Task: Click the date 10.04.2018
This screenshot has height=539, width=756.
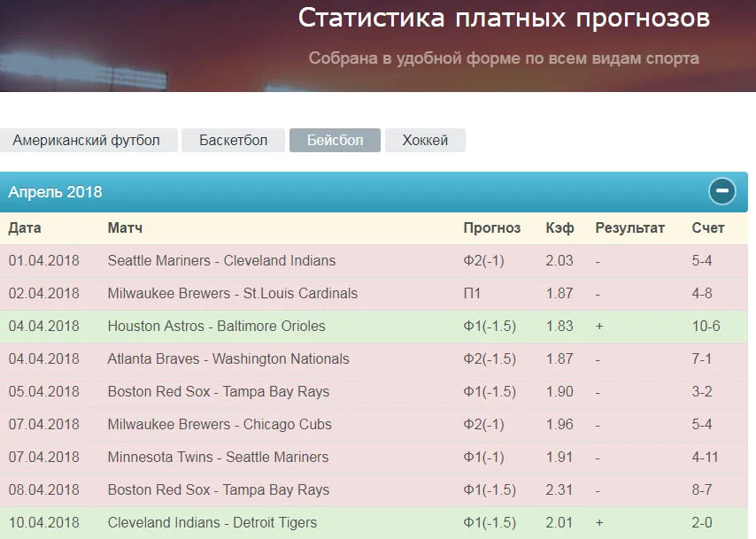Action: 44,522
